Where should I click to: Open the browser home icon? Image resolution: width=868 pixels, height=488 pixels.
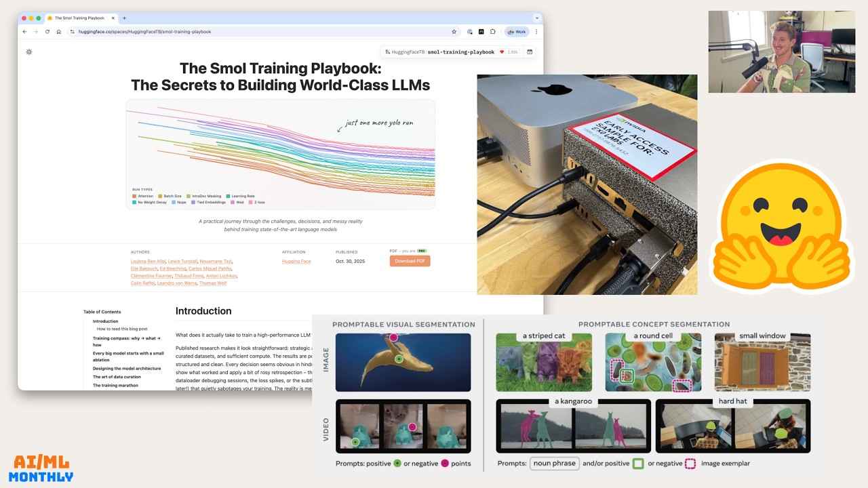click(59, 31)
